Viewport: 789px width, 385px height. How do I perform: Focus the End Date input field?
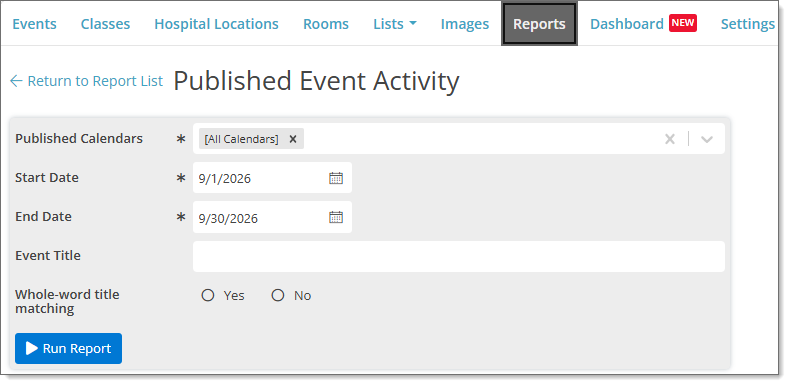click(x=272, y=217)
